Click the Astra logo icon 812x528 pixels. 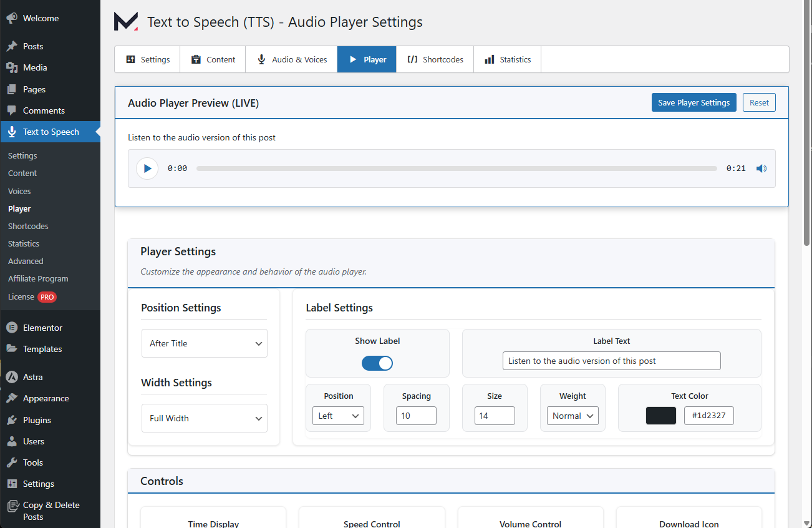tap(12, 377)
